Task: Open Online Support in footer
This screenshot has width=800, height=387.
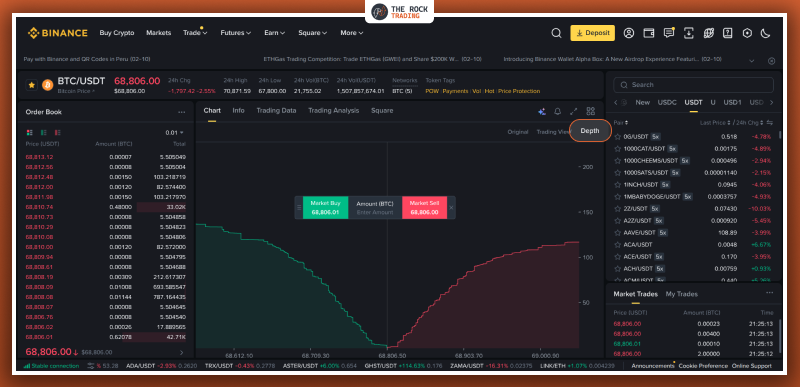Action: [x=752, y=366]
